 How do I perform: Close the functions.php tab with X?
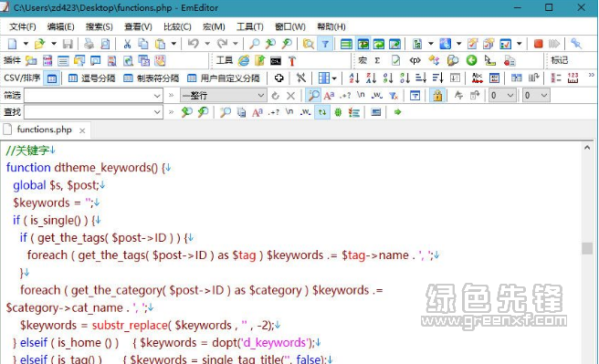pyautogui.click(x=82, y=130)
